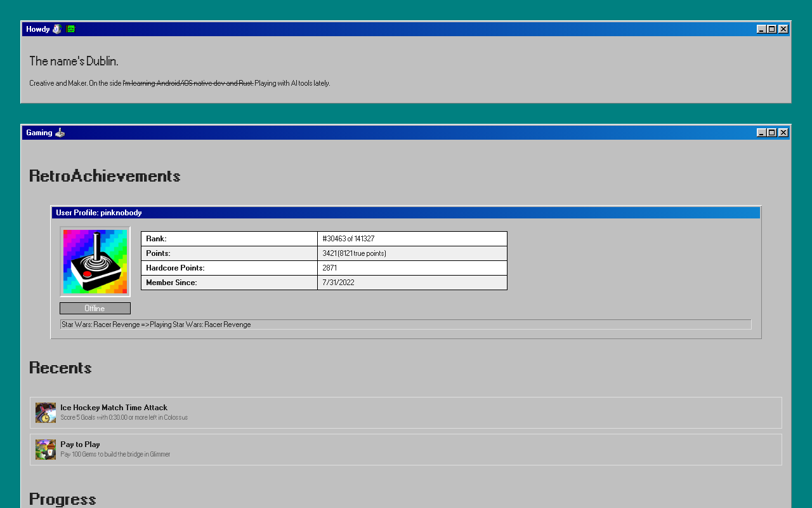Open the Pay to Play badge icon

click(x=46, y=450)
